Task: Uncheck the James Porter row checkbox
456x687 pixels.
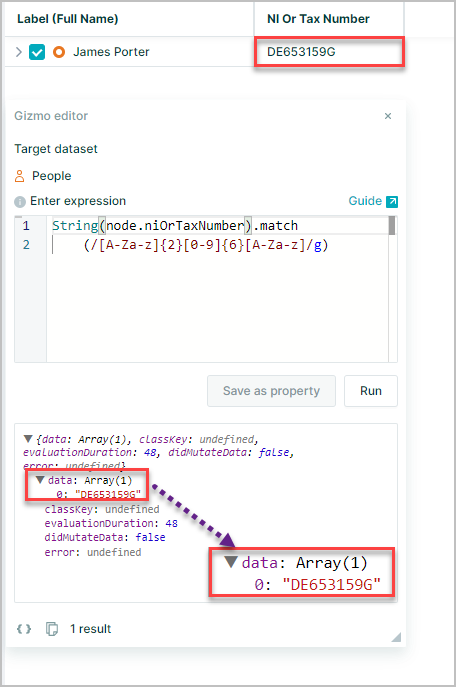Action: (37, 52)
